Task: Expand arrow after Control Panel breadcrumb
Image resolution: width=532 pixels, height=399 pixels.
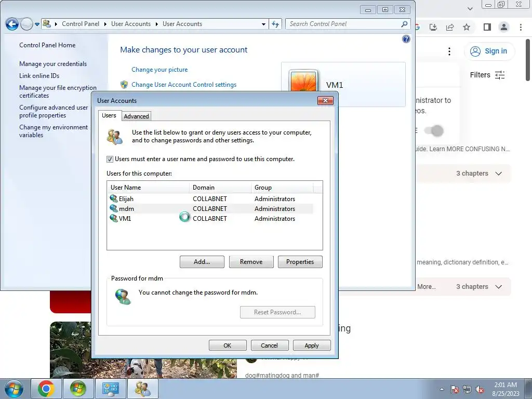Action: pyautogui.click(x=105, y=24)
